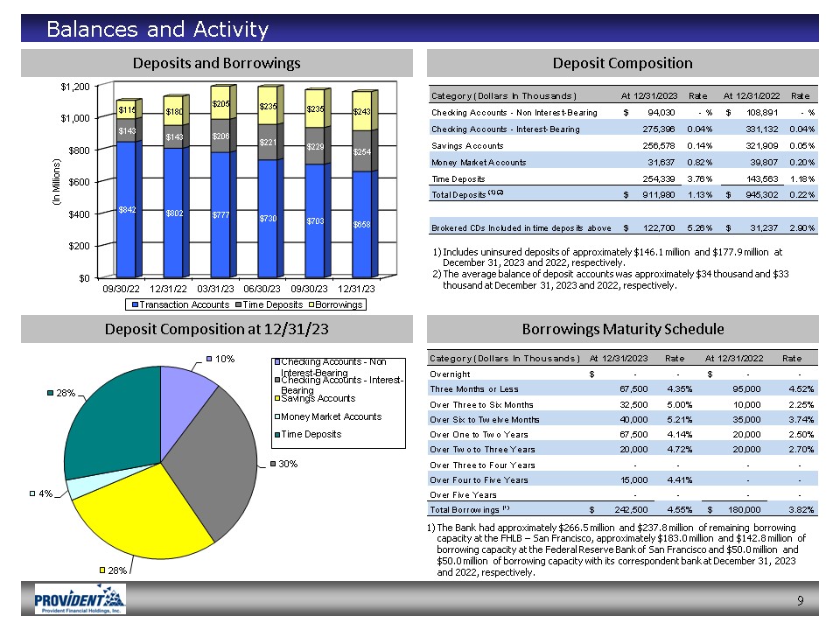Click the Provident Financial Holdings logo
The width and height of the screenshot is (840, 630).
80,599
